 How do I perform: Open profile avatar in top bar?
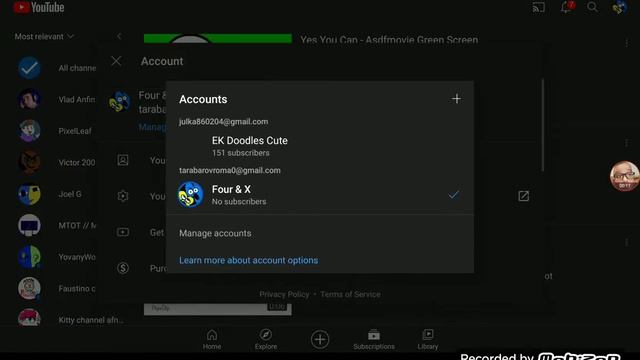point(619,7)
